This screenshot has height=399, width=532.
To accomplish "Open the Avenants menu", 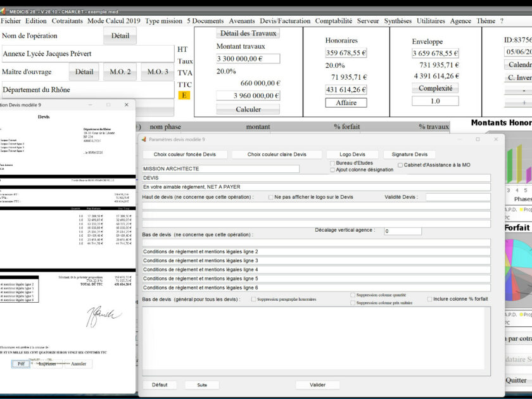I will 241,21.
